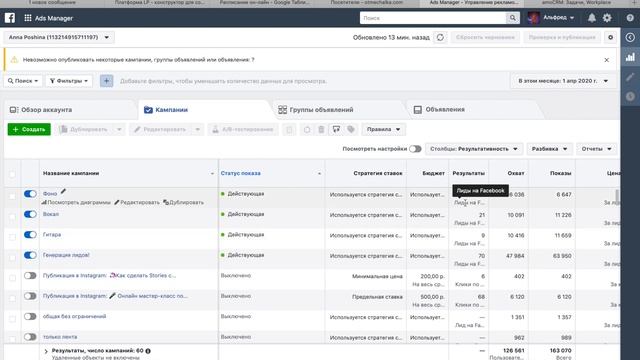This screenshot has height=360, width=640.
Task: Enable the только лента campaign switch
Action: click(30, 337)
